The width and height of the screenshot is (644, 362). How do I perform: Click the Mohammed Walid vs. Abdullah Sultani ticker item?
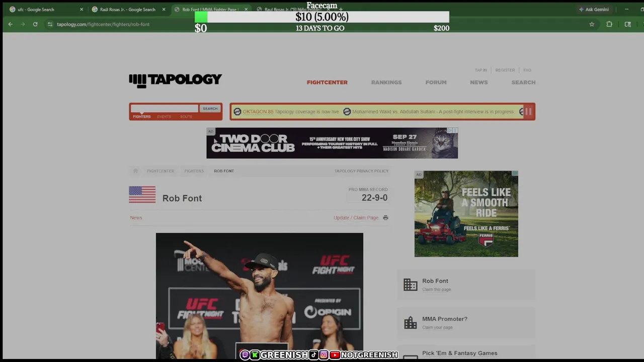click(x=433, y=112)
